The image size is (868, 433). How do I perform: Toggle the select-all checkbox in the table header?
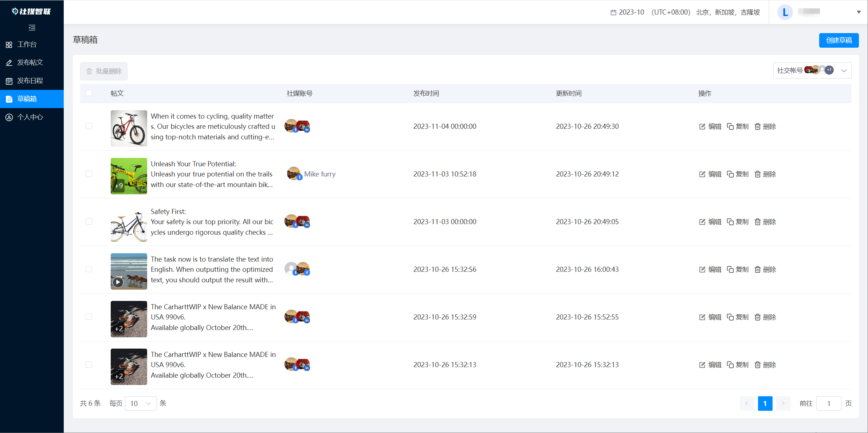[89, 93]
